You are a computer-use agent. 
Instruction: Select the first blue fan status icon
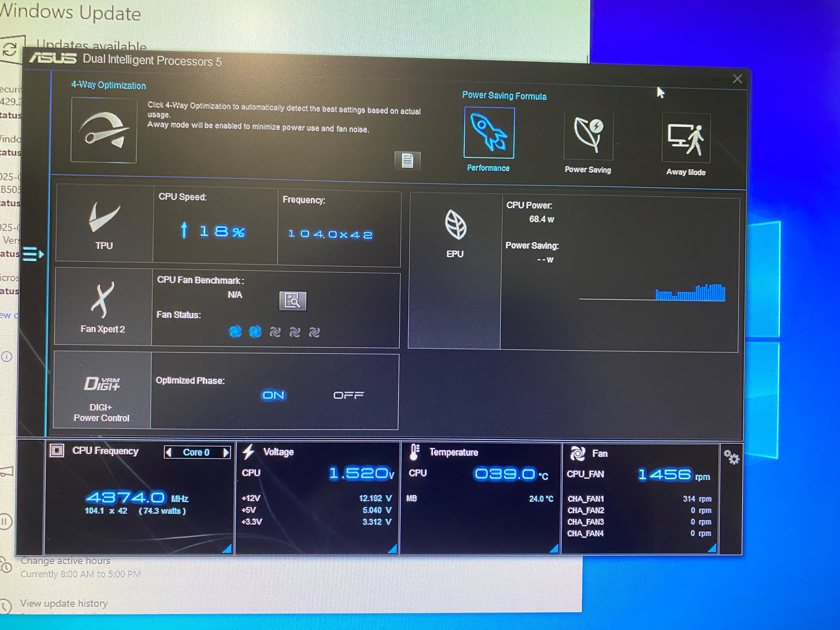pyautogui.click(x=235, y=331)
